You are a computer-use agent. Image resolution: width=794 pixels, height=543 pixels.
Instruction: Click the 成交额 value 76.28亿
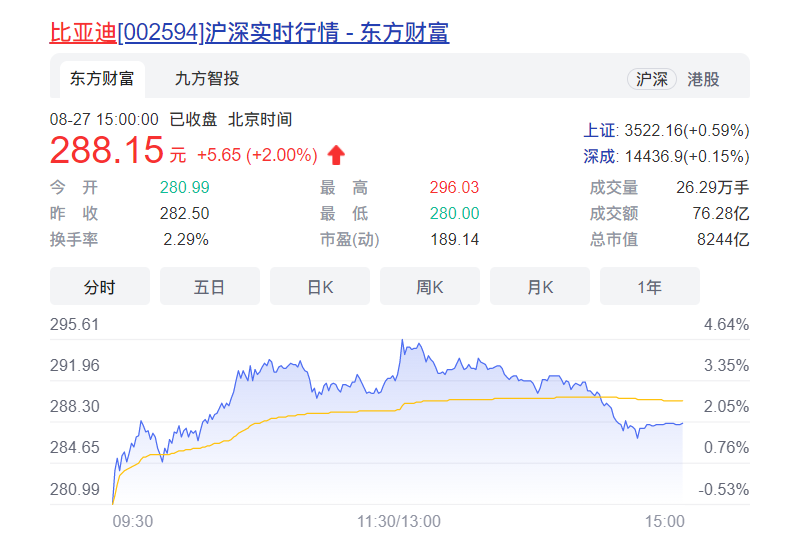pyautogui.click(x=721, y=213)
